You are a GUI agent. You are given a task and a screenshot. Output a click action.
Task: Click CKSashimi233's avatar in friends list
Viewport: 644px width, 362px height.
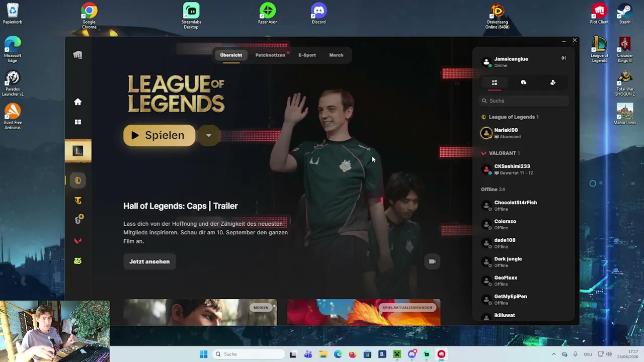(x=486, y=169)
